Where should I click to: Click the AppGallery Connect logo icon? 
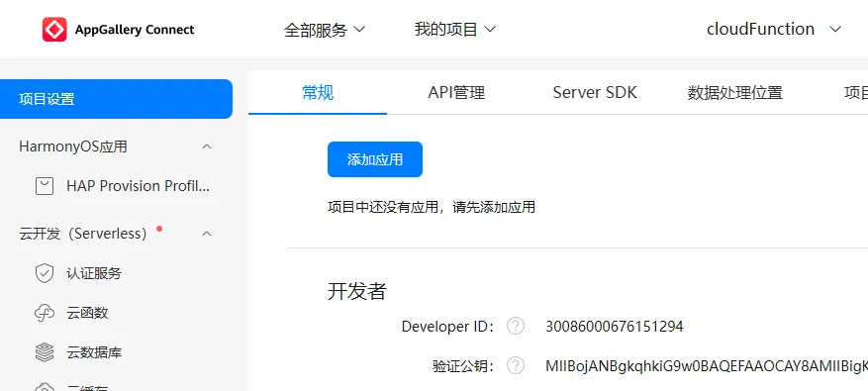point(54,30)
